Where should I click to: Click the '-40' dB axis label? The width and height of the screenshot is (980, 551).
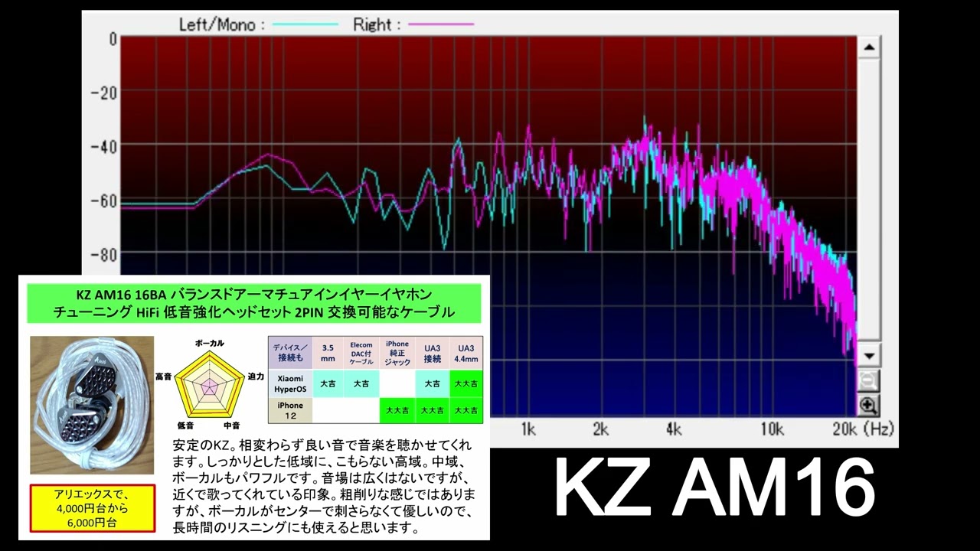(x=103, y=147)
